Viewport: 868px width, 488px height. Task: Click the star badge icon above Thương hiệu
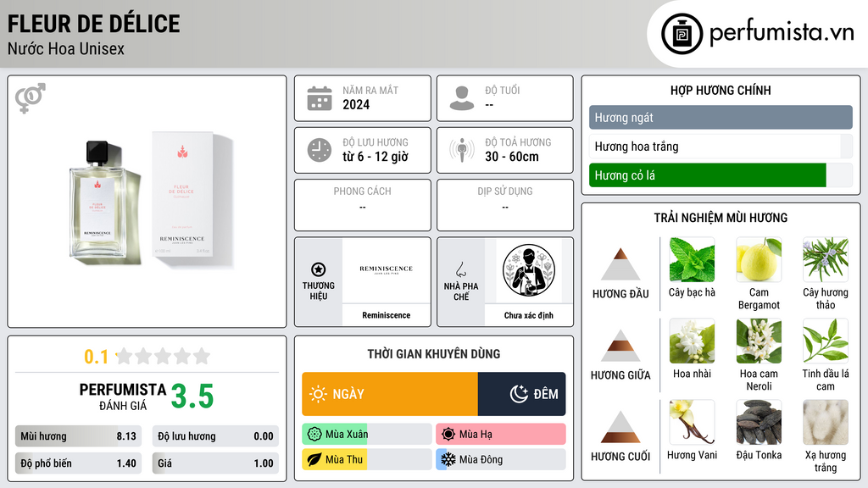[319, 269]
